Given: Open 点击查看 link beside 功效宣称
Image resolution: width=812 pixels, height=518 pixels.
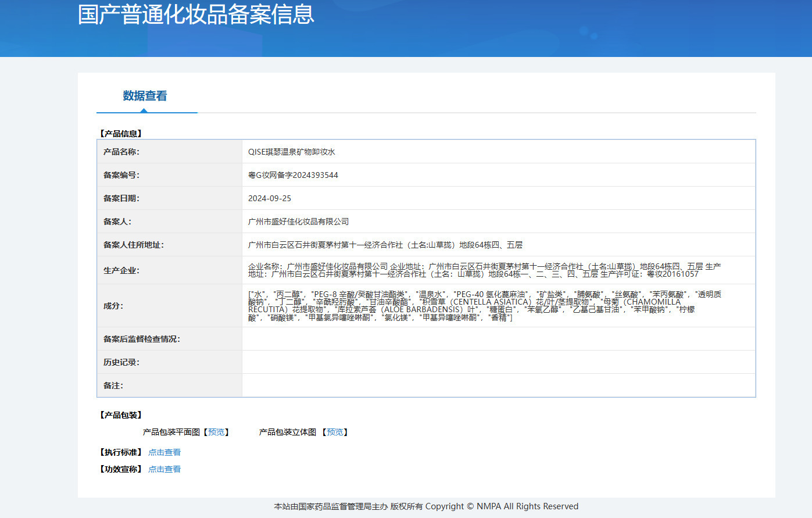Looking at the screenshot, I should (x=164, y=469).
